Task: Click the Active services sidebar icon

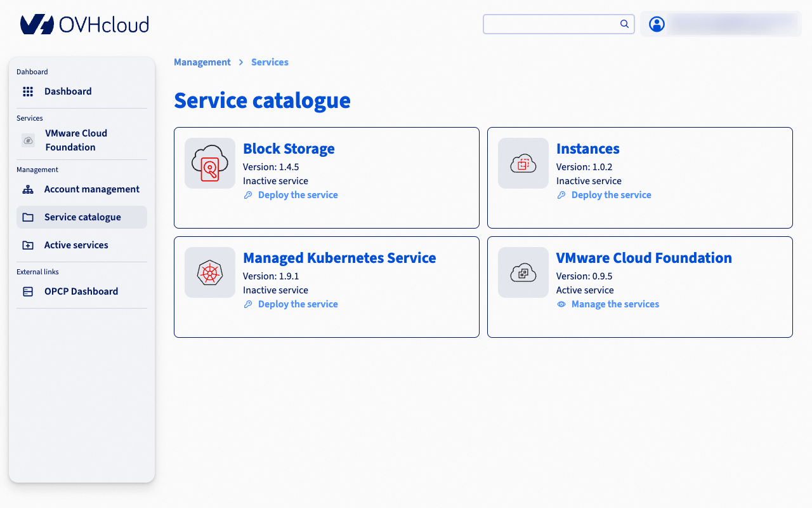Action: click(28, 244)
